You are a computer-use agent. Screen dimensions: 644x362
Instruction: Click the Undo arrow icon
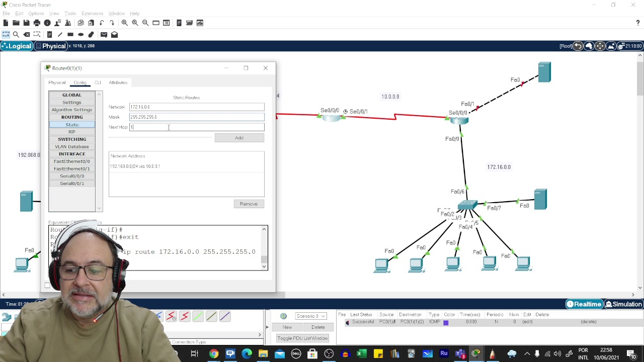(x=102, y=23)
